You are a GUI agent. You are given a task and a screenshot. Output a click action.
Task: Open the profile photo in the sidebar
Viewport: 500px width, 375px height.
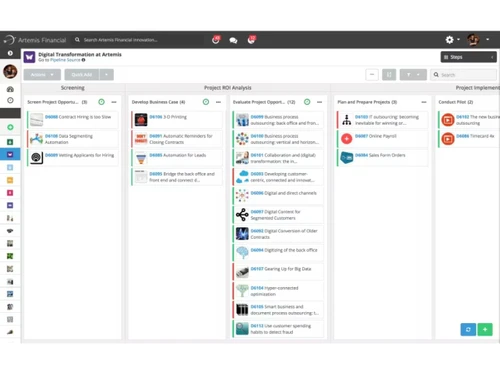[x=10, y=71]
